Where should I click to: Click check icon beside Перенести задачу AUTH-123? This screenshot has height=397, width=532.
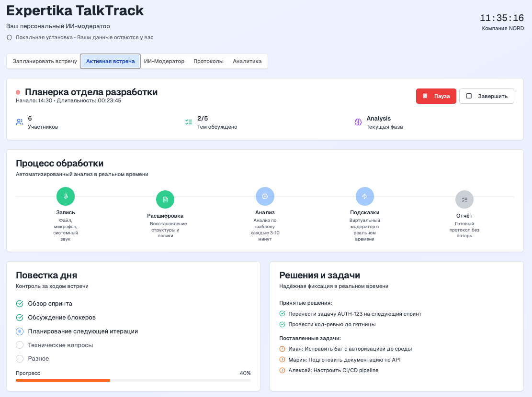click(283, 314)
